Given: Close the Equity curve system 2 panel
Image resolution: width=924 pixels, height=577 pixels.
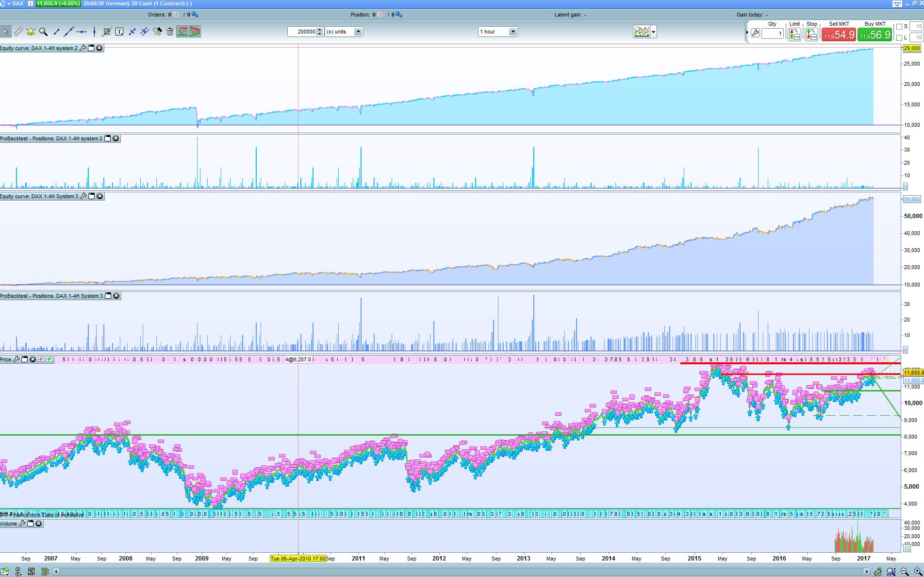Looking at the screenshot, I should point(99,48).
